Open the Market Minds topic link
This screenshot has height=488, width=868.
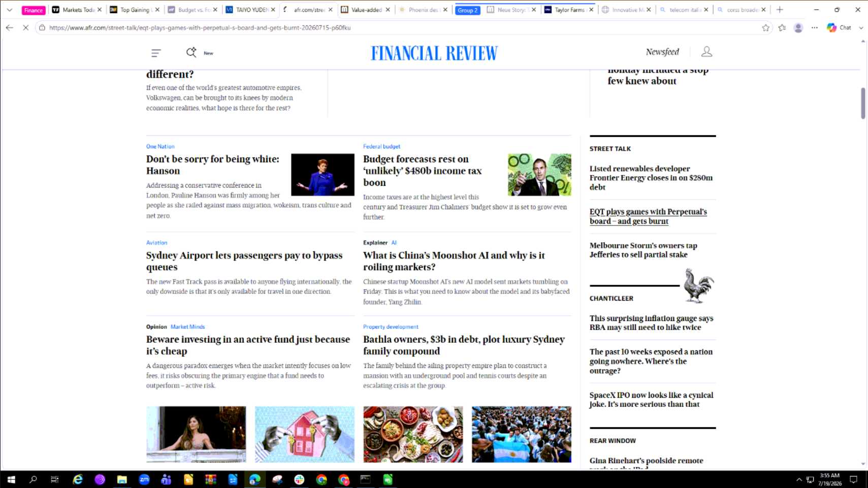[187, 327]
